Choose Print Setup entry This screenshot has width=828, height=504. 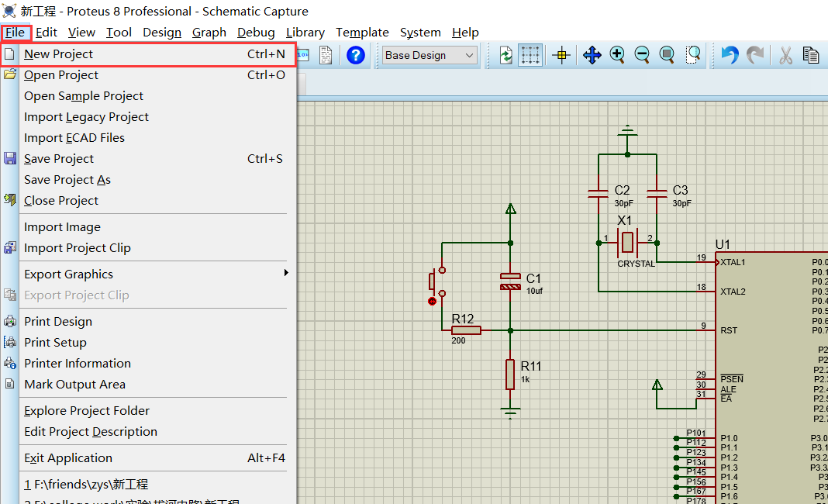click(148, 343)
